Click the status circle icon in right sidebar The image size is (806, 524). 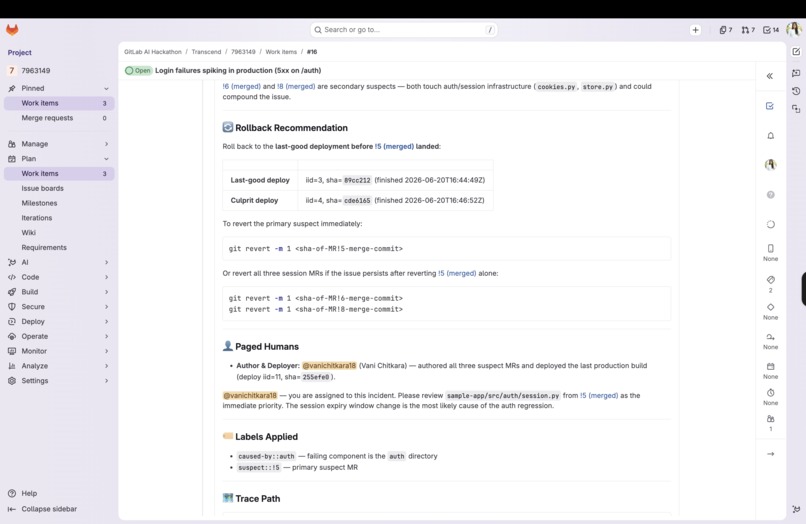pos(771,224)
